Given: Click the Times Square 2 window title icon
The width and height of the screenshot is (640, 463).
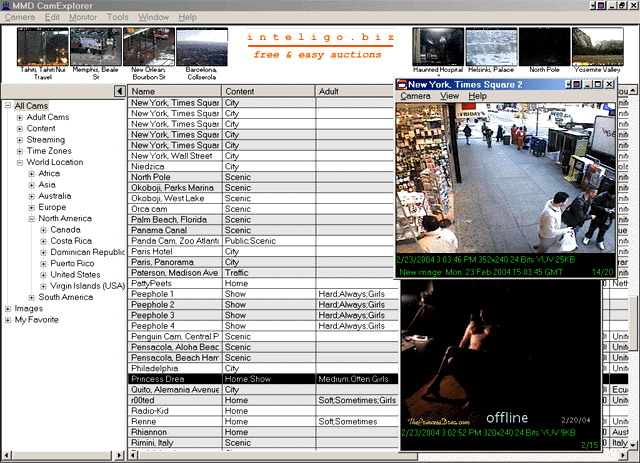Looking at the screenshot, I should coord(402,85).
